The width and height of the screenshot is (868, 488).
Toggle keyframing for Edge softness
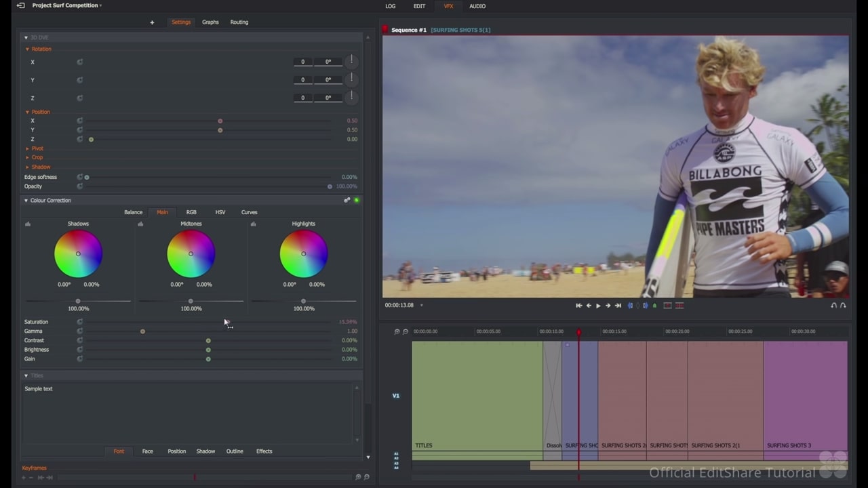80,177
